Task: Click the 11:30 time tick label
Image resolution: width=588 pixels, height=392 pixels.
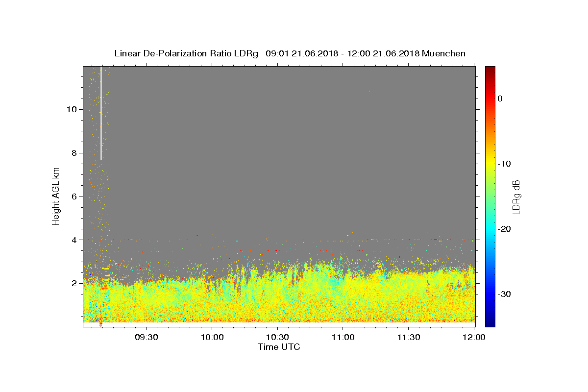Action: [x=408, y=337]
